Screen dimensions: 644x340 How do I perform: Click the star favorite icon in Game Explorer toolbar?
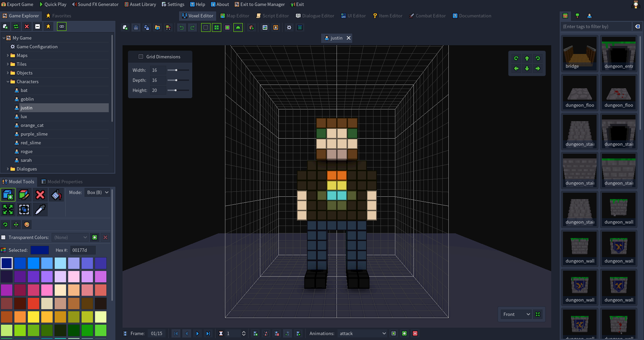coord(48,26)
